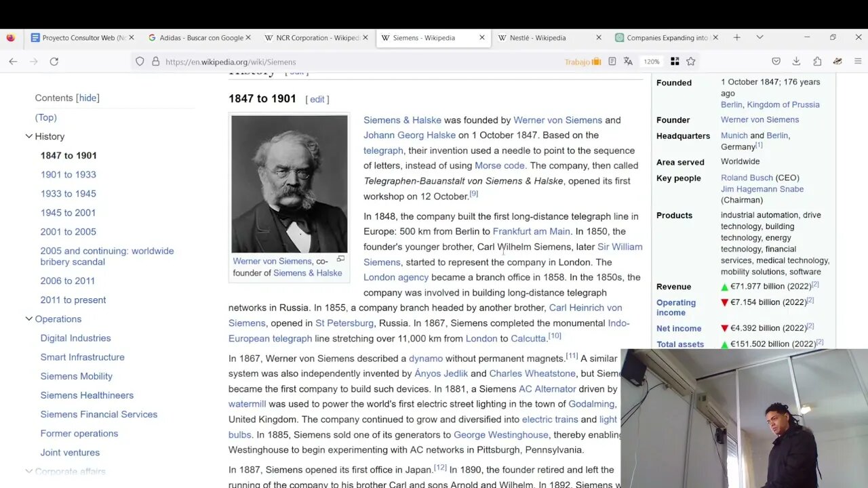Viewport: 868px width, 488px height.
Task: Open Digital Industries contents entry
Action: click(75, 338)
